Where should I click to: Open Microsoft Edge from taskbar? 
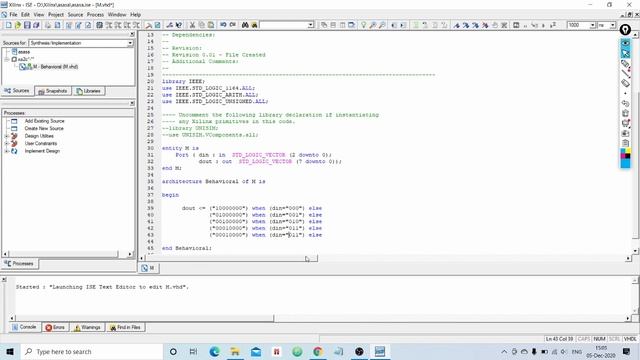(214, 351)
